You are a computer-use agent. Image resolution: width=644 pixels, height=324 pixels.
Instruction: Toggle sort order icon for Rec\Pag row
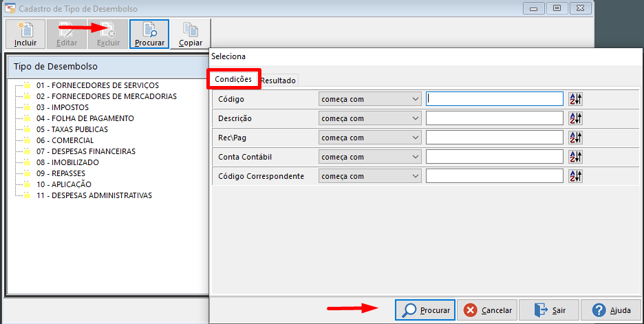coord(575,138)
